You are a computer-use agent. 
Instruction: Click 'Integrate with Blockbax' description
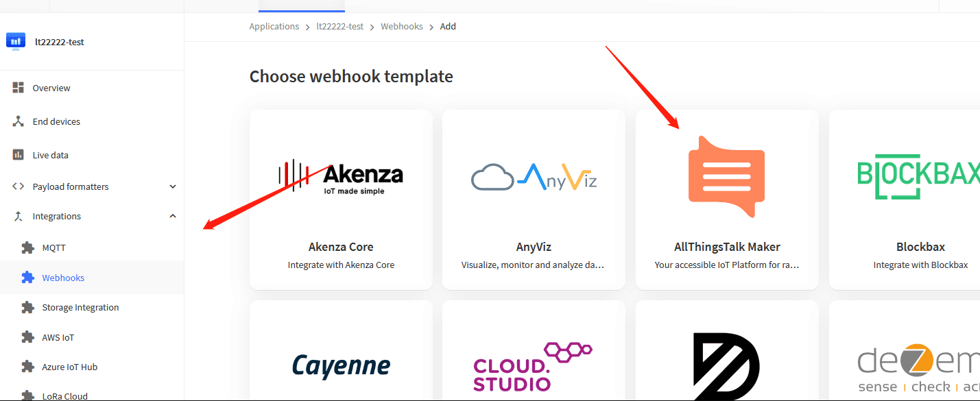[920, 265]
